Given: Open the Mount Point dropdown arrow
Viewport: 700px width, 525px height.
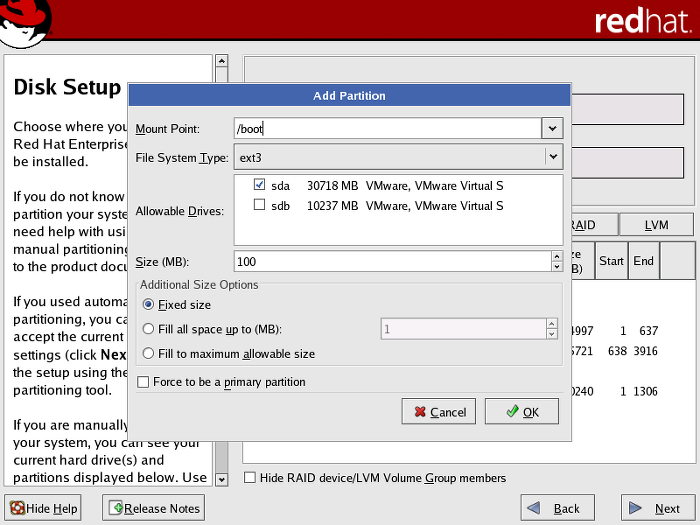Looking at the screenshot, I should (x=552, y=129).
